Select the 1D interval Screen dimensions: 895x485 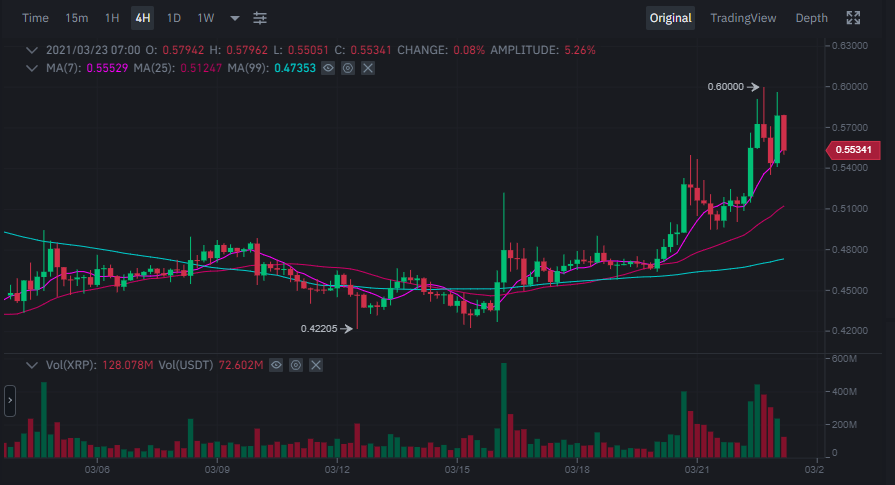point(174,18)
